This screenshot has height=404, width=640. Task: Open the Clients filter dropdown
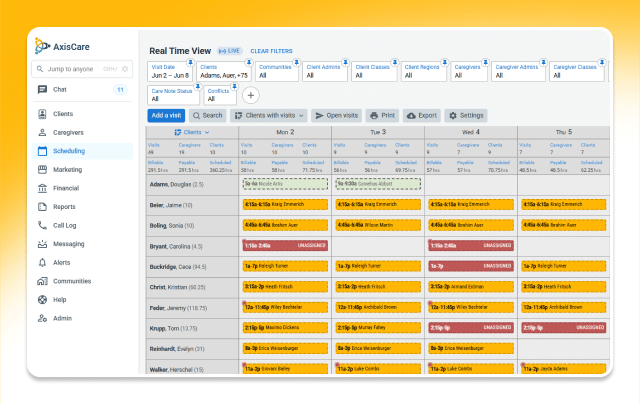click(x=224, y=71)
